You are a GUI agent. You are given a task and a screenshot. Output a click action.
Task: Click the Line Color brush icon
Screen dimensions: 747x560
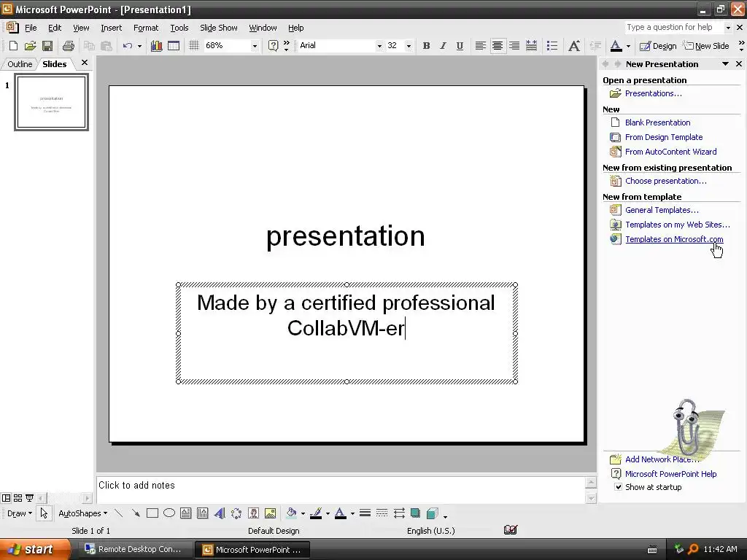tap(315, 513)
